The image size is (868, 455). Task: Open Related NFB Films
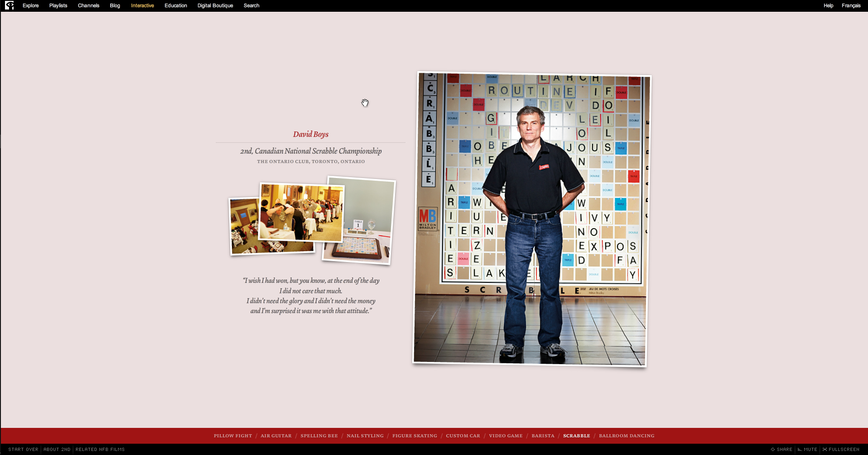click(x=100, y=450)
